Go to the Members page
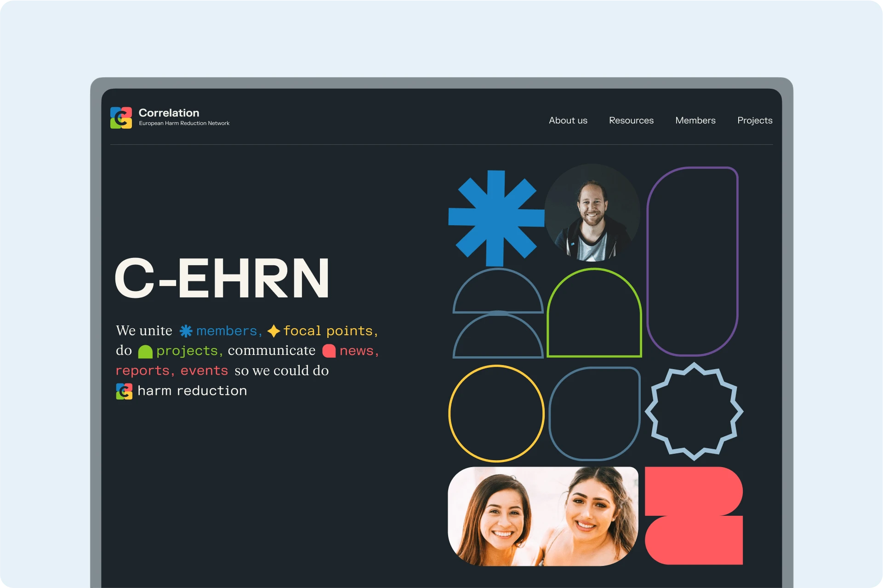883x588 pixels. click(x=695, y=120)
